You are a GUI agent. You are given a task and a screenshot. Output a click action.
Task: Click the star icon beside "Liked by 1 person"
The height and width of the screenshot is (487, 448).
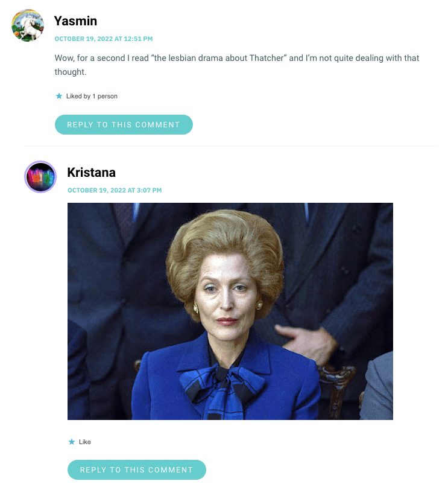[58, 96]
